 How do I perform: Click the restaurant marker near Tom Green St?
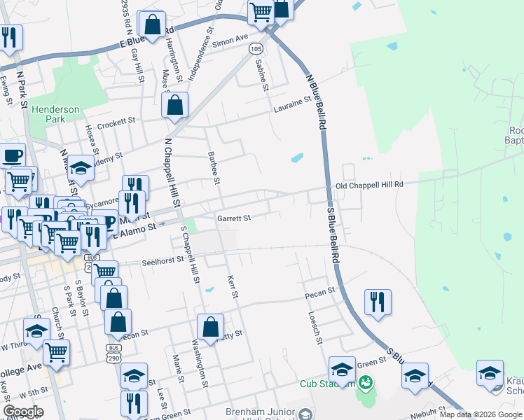click(x=134, y=404)
